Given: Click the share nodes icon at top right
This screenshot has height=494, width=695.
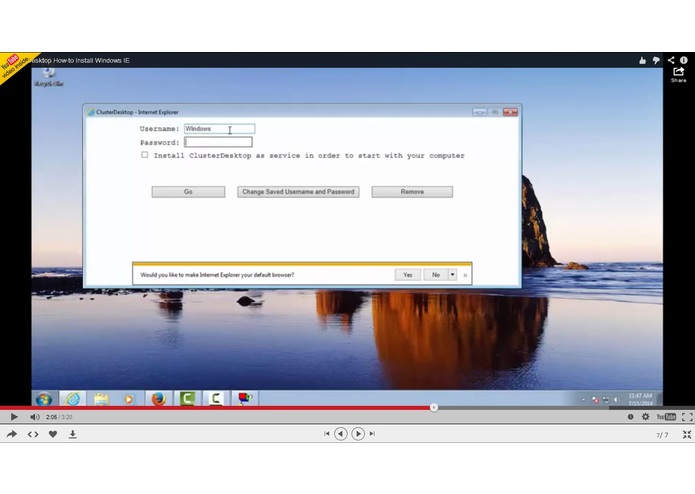Looking at the screenshot, I should [x=671, y=60].
